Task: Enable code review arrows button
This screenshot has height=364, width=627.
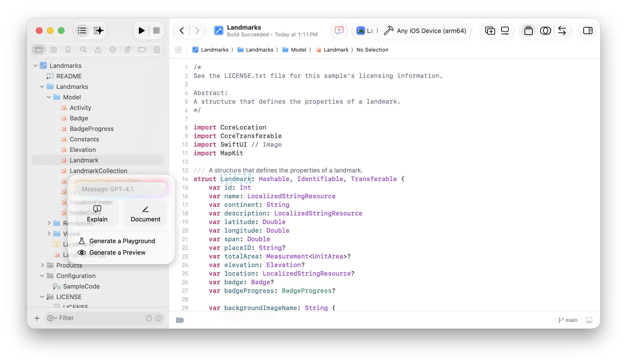Action: tap(562, 31)
